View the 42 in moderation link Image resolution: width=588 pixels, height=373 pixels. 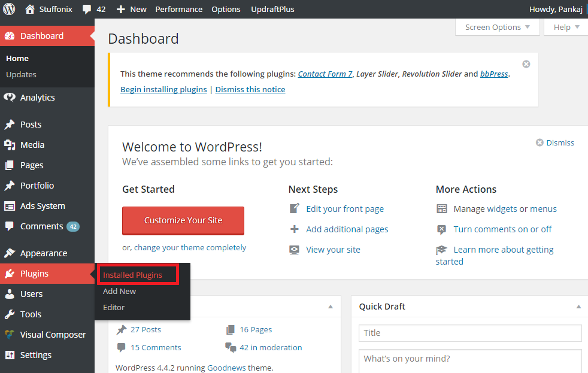coord(271,347)
